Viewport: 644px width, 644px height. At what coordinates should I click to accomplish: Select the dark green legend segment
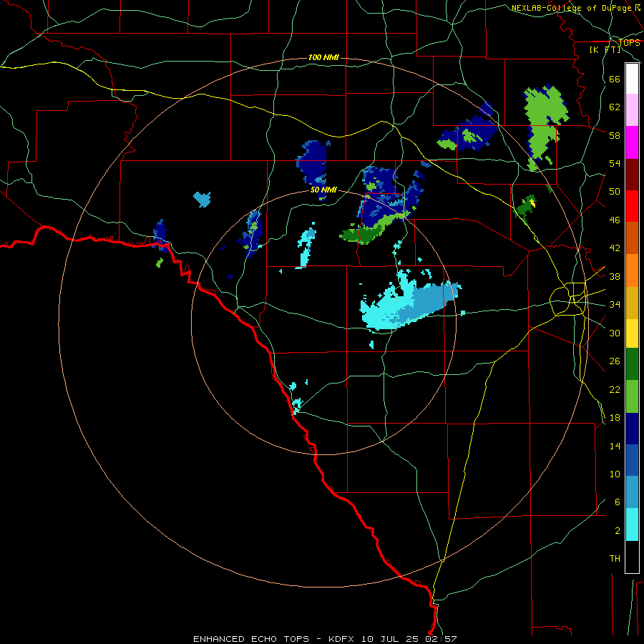point(632,364)
